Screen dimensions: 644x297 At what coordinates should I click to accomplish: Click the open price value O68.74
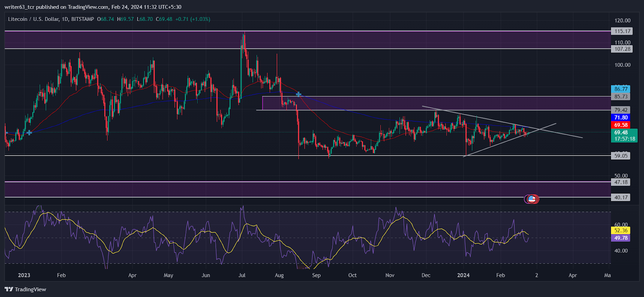(x=105, y=19)
